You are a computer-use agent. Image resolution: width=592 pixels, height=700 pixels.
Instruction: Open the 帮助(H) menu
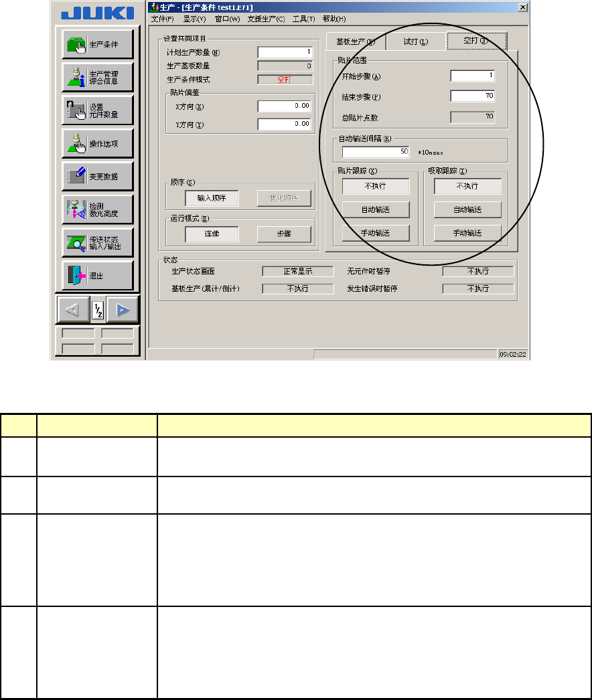pos(334,19)
